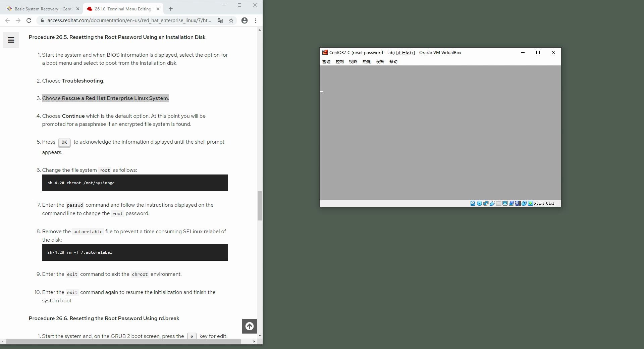Click the green-arrow host key icon

click(530, 203)
